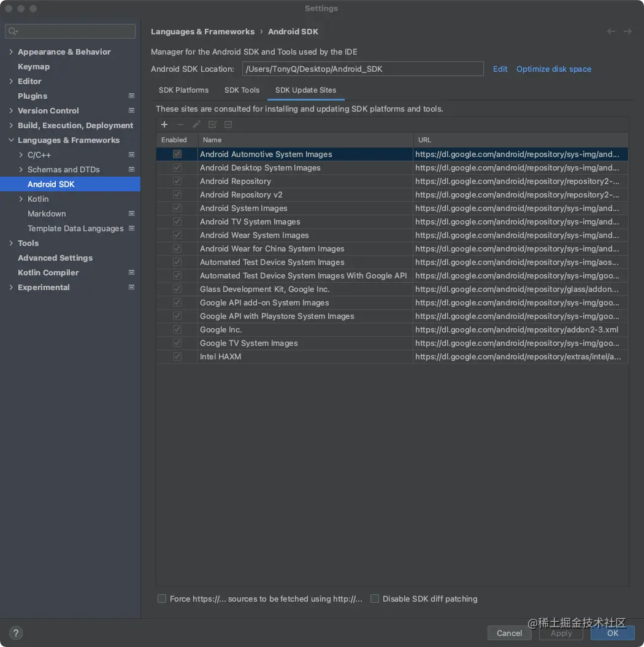The width and height of the screenshot is (644, 647).
Task: Select Automated Test Device System Images With Google API
Action: [392, 275]
